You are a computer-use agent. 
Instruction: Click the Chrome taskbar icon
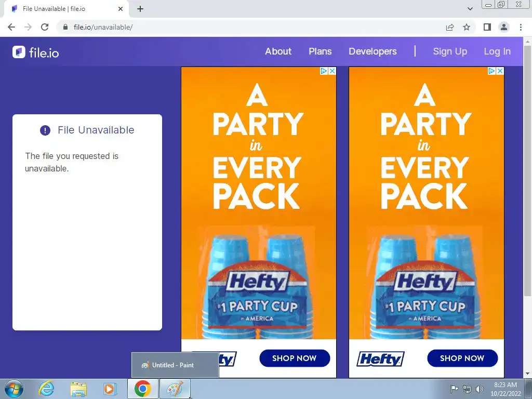click(x=142, y=389)
